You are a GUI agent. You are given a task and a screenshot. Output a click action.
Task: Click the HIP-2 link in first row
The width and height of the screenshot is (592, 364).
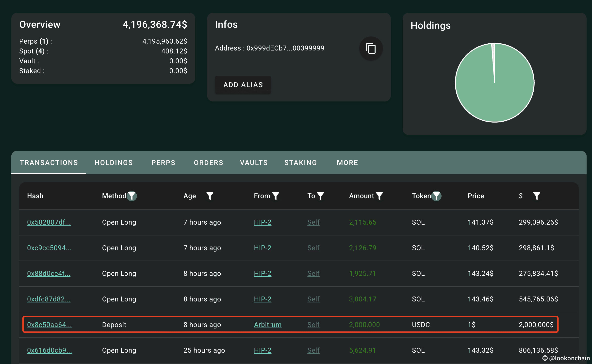tap(263, 222)
